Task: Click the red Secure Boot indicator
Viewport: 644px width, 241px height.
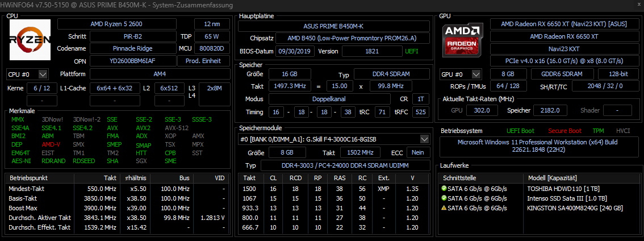Action: click(564, 131)
